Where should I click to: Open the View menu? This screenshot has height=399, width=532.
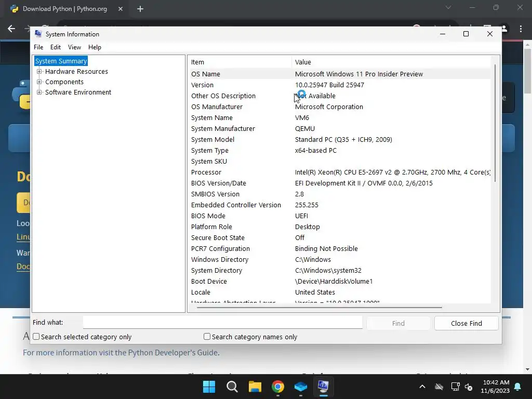coord(74,47)
